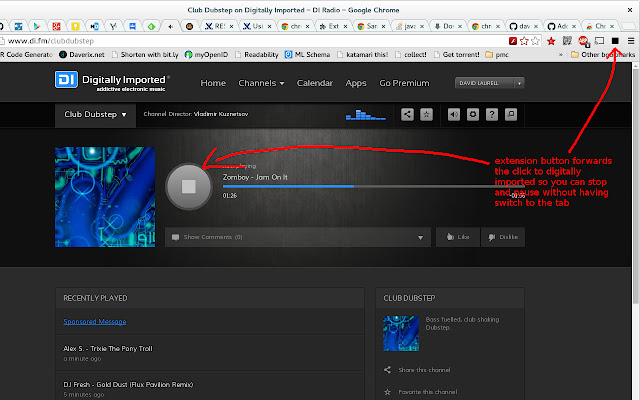
Task: Expand the Channels navigation menu
Action: [261, 83]
